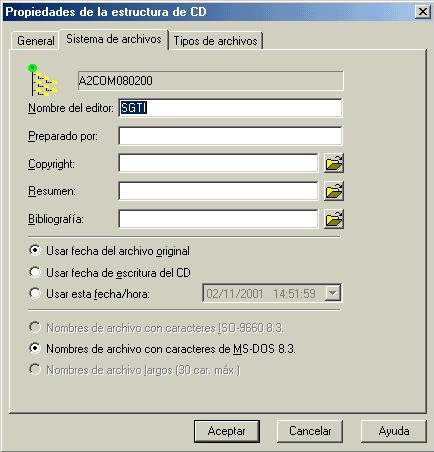Browse for Copyright file via folder icon

tap(334, 163)
